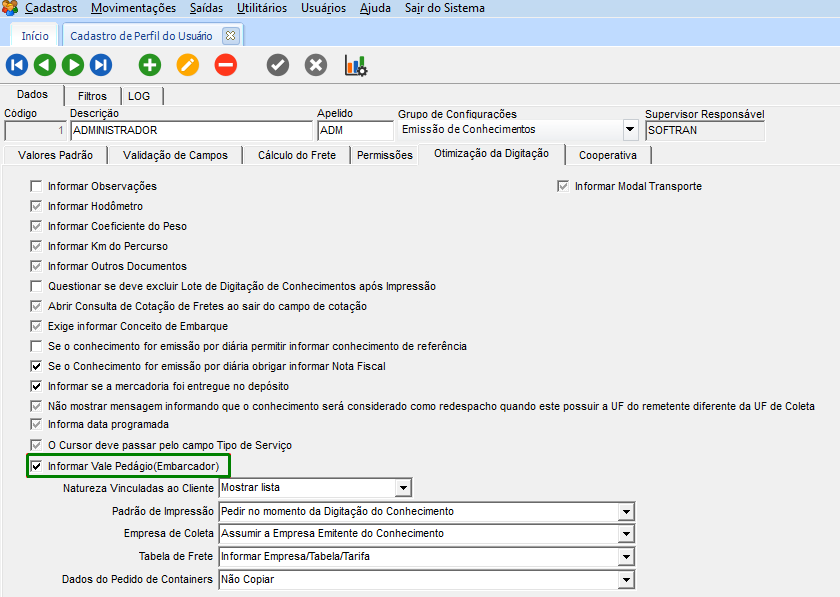Toggle Informa data programada checkbox
This screenshot has width=840, height=597.
[x=36, y=424]
